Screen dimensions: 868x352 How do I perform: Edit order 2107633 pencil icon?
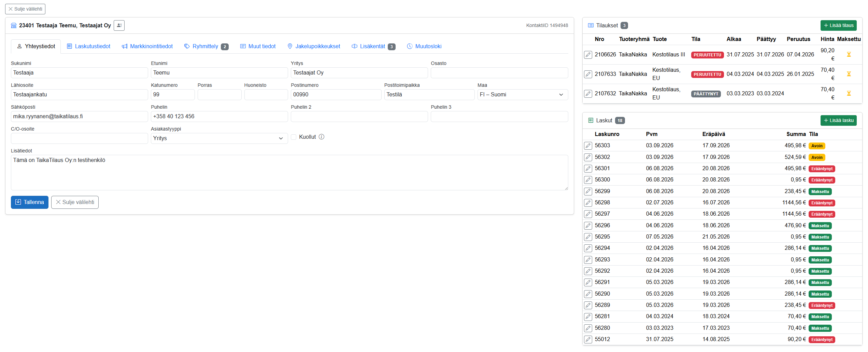click(588, 74)
